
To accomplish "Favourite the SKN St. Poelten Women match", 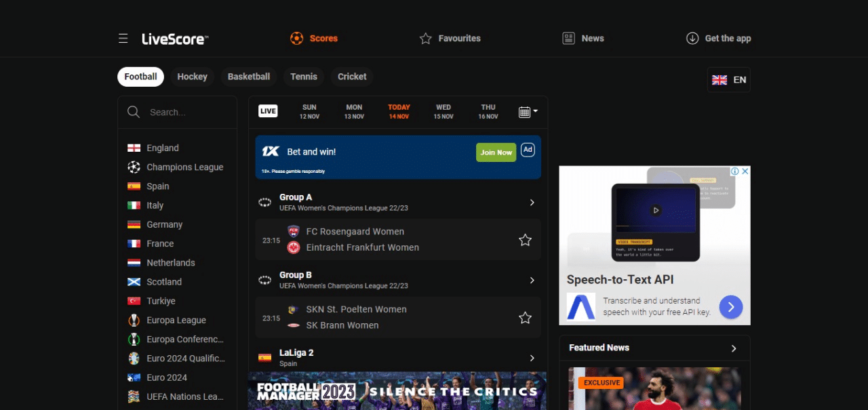I will tap(525, 317).
